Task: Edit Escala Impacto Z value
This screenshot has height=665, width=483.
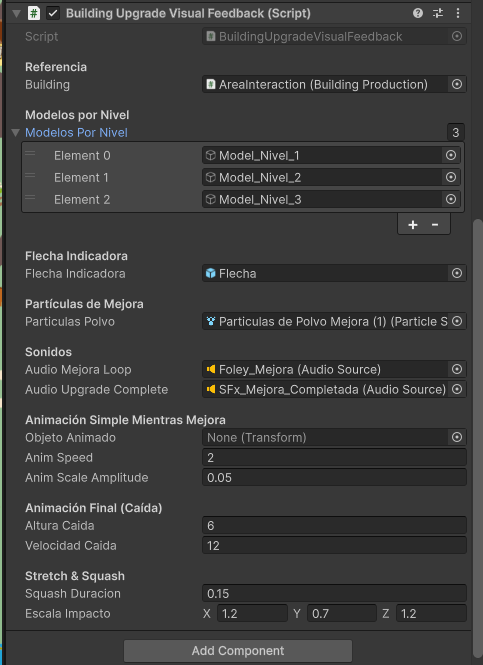Action: pyautogui.click(x=431, y=613)
